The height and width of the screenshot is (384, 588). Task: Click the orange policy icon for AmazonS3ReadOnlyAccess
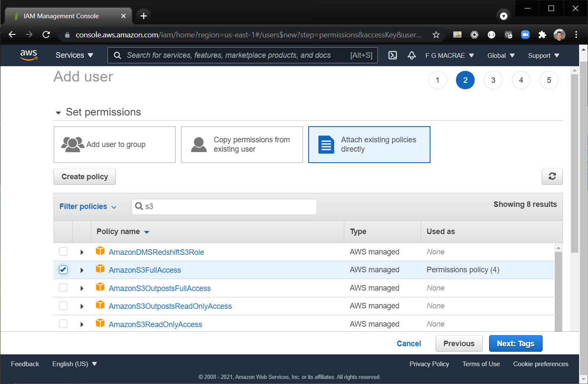100,323
